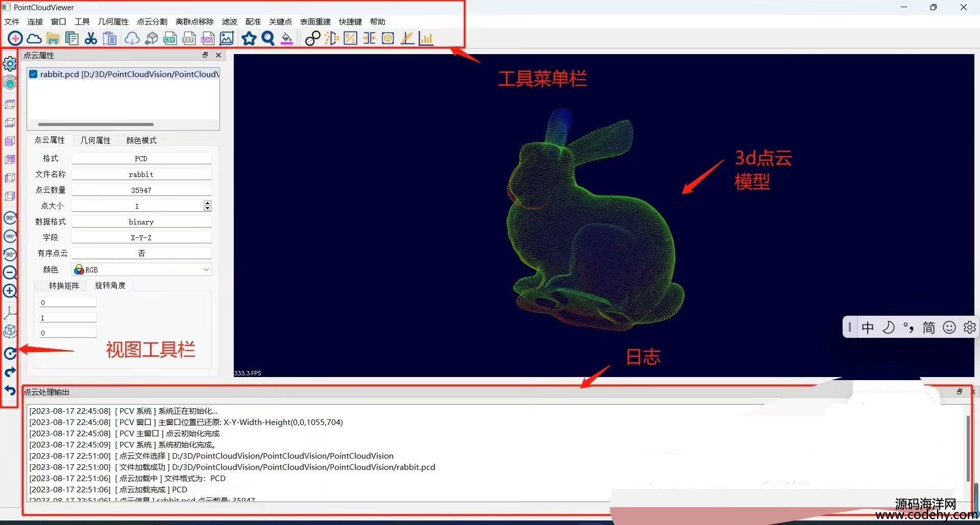Click the redo arrow icon

[10, 372]
